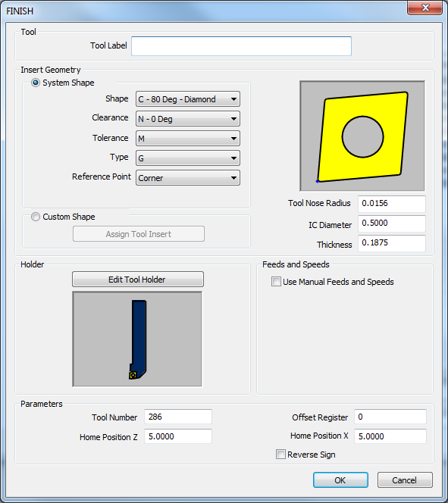Viewport: 448px width, 503px height.
Task: Close the FINISH dialog window
Action: tap(425, 8)
